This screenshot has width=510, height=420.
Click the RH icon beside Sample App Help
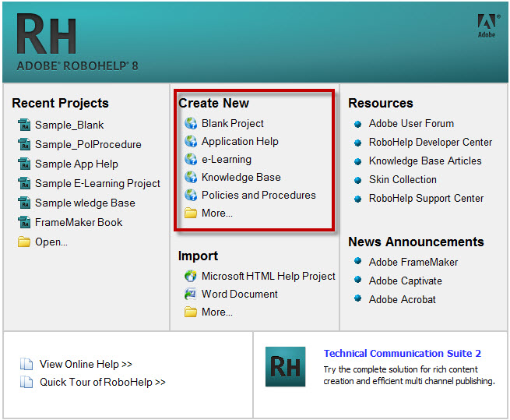pos(24,164)
